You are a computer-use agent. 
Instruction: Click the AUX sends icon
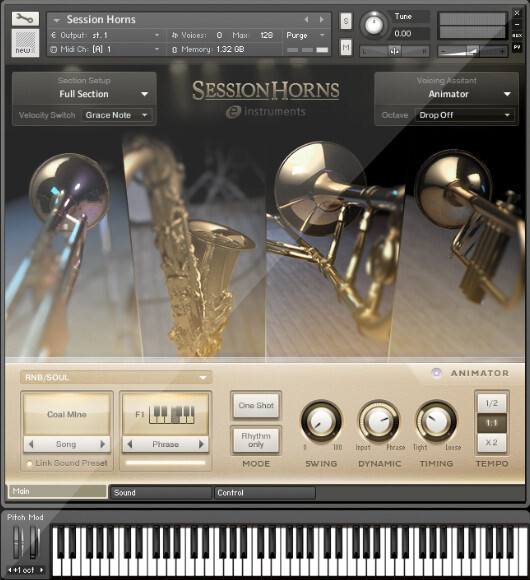click(x=517, y=36)
